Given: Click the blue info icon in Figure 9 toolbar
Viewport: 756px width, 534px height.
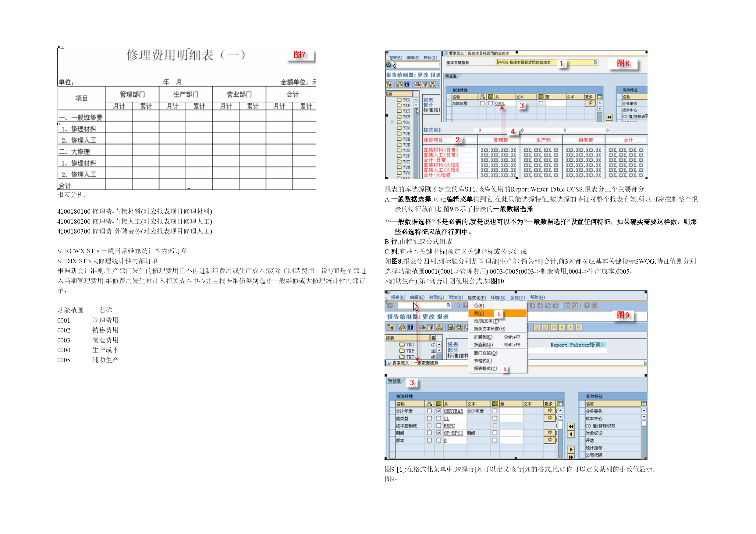Looking at the screenshot, I should tap(410, 327).
